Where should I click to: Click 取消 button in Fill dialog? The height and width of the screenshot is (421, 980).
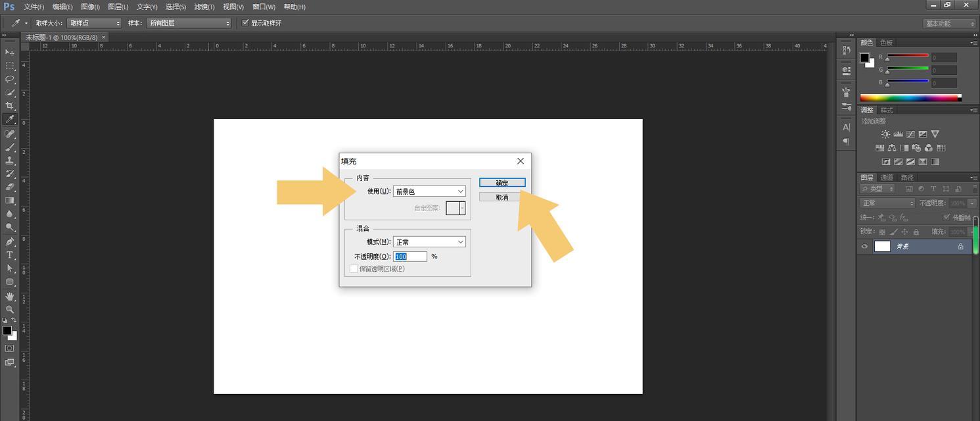pyautogui.click(x=502, y=197)
